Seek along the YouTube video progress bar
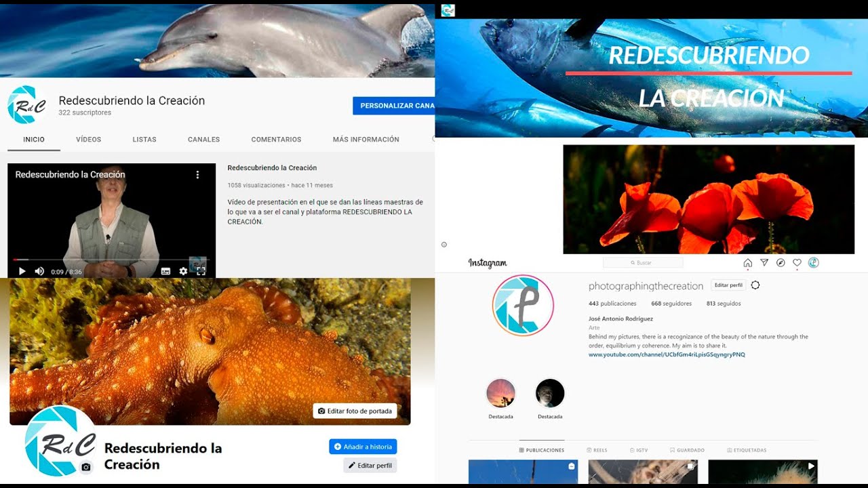The width and height of the screenshot is (868, 488). (x=112, y=260)
